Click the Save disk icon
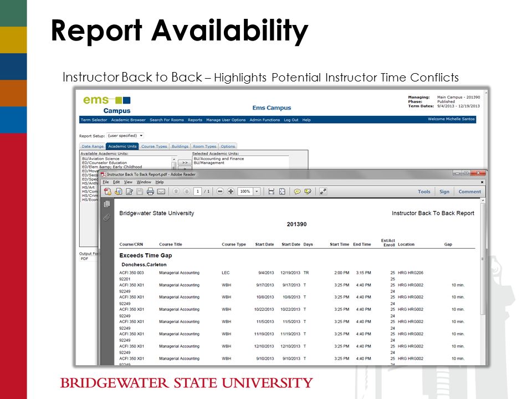532x399 pixels. tap(140, 192)
